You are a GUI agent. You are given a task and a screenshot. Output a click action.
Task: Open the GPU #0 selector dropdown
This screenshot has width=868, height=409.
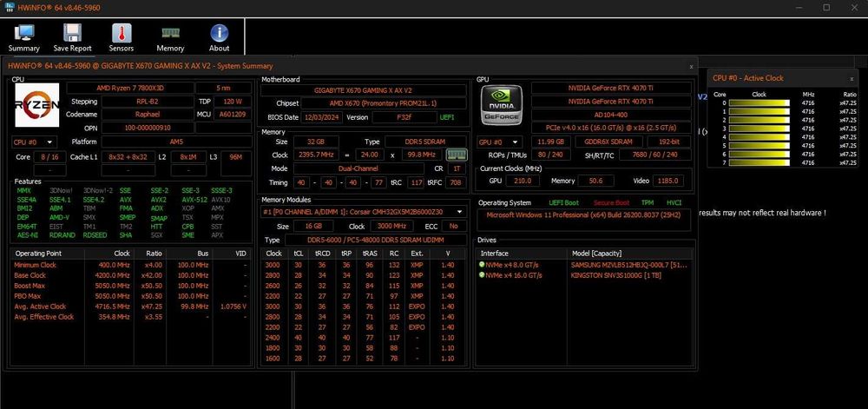click(499, 142)
